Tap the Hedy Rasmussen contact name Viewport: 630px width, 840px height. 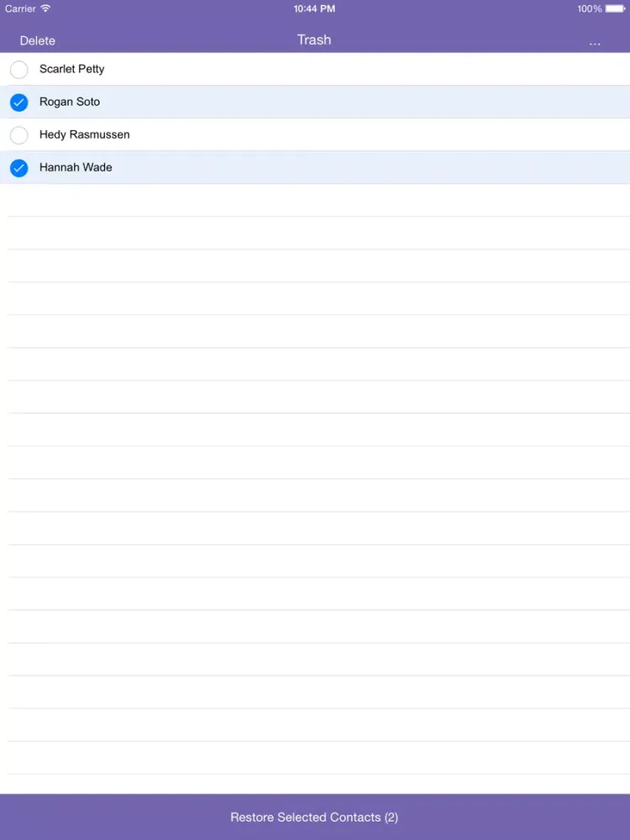[85, 134]
